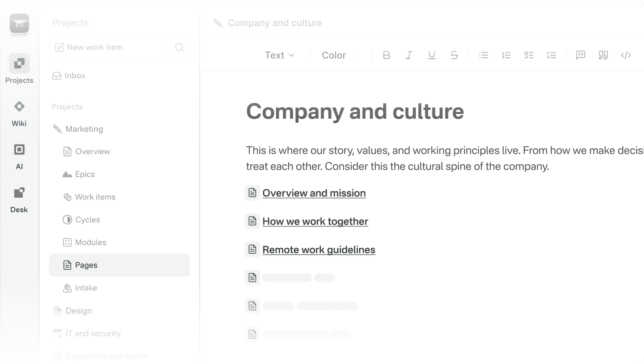Insert a numbered list
The image size is (644, 362).
pos(506,55)
